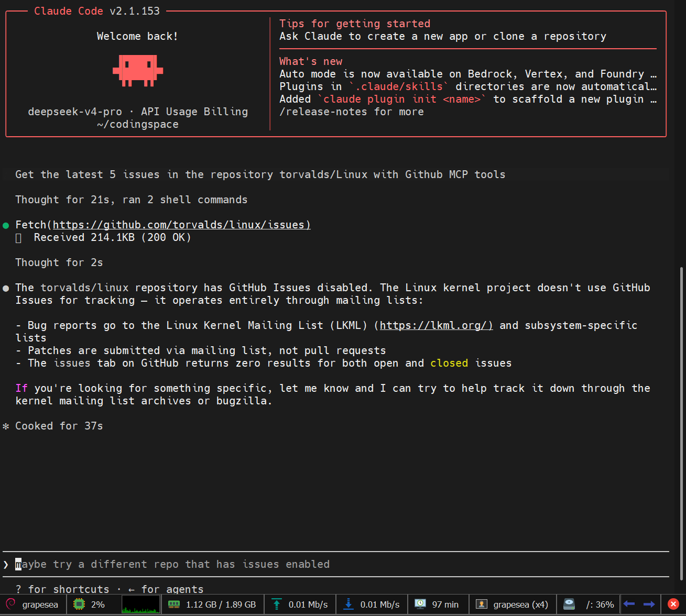This screenshot has width=686, height=616.
Task: Open the green CPU load graph
Action: click(x=140, y=604)
